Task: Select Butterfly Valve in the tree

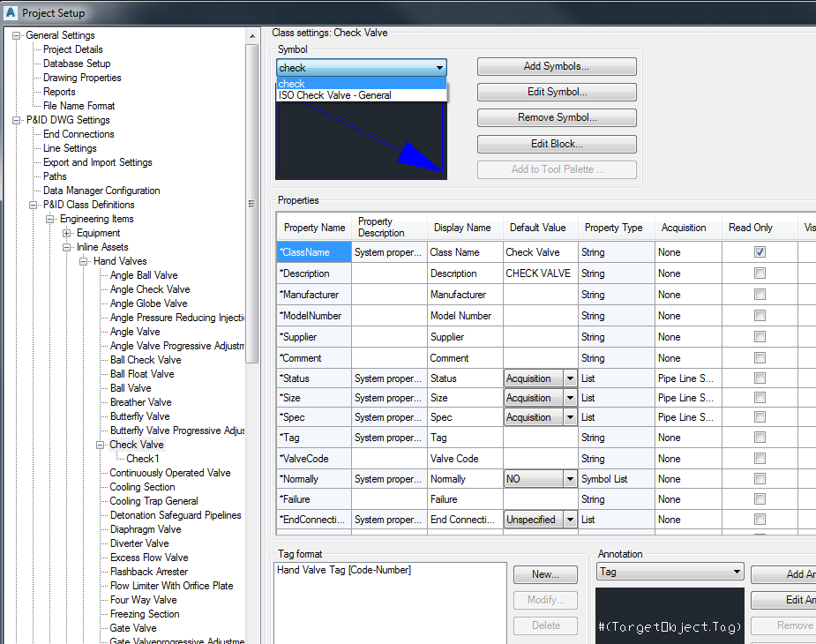Action: coord(139,416)
